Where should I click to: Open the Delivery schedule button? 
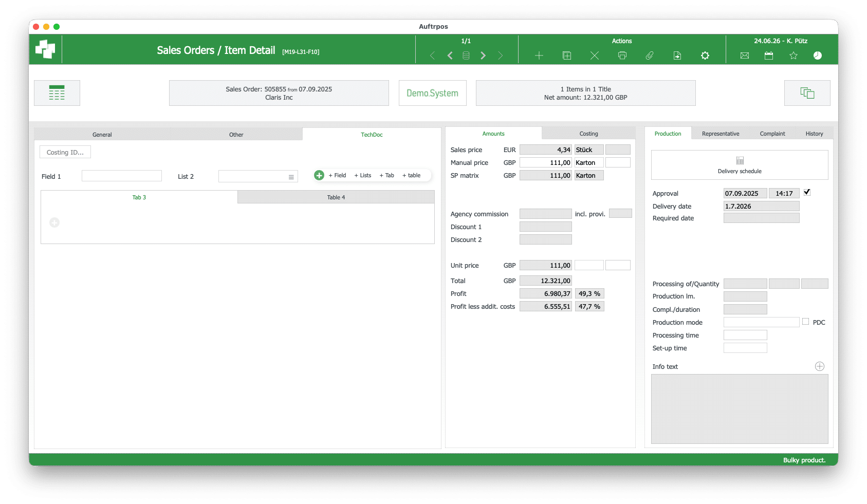point(740,165)
